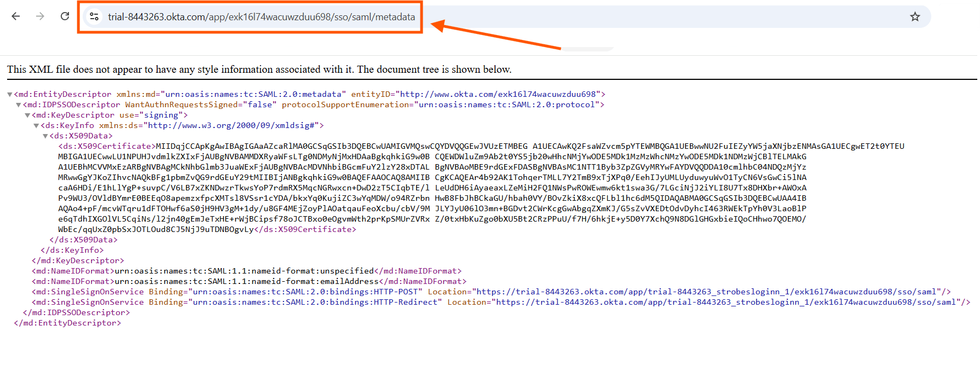Go forward to the next page
This screenshot has width=980, height=389.
coord(40,16)
